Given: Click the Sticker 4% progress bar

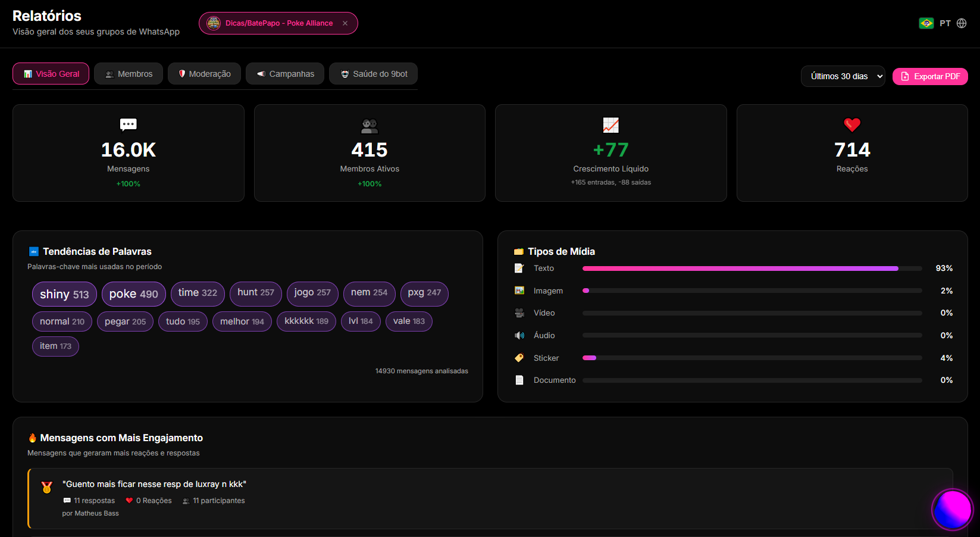Looking at the screenshot, I should [752, 358].
